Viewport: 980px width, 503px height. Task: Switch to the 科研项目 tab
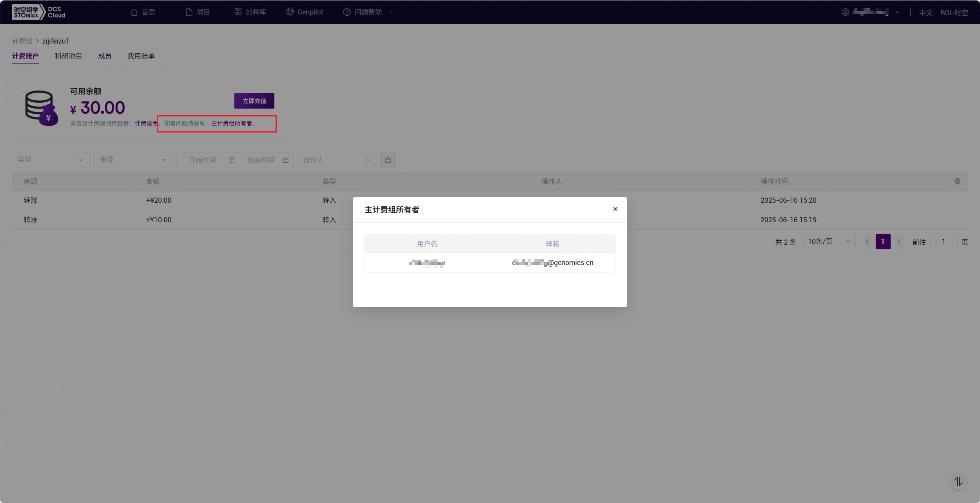pos(68,56)
